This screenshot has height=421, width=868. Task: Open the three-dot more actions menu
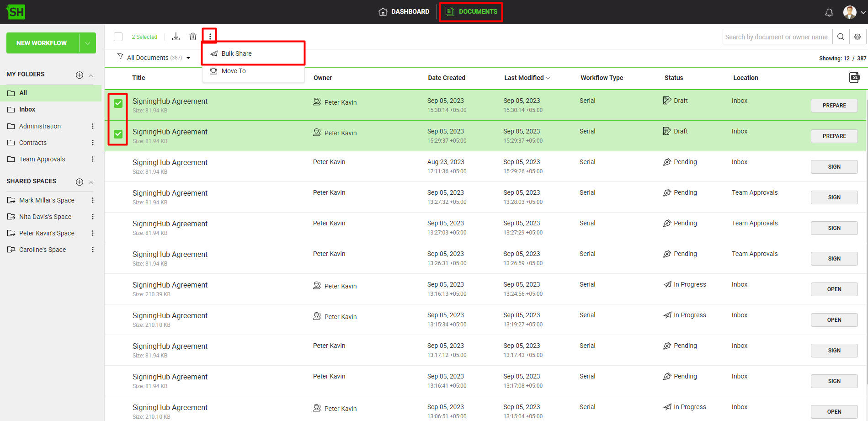tap(210, 36)
